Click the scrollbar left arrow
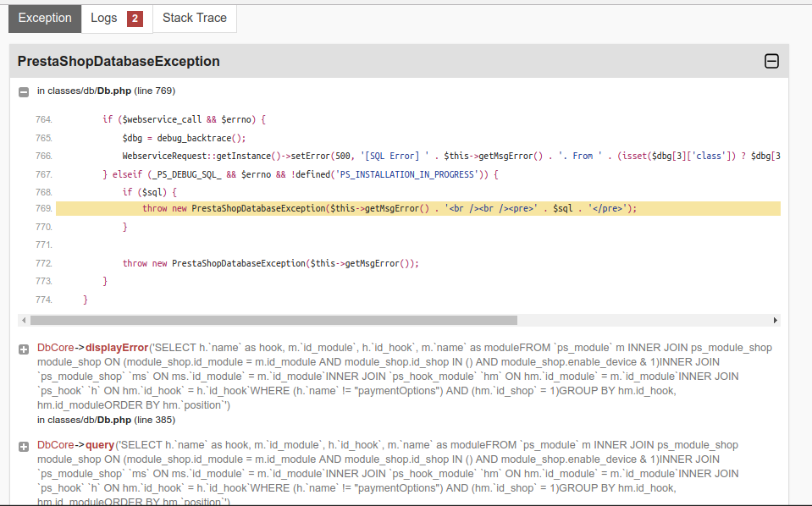Viewport: 812px width, 506px height. pyautogui.click(x=24, y=320)
